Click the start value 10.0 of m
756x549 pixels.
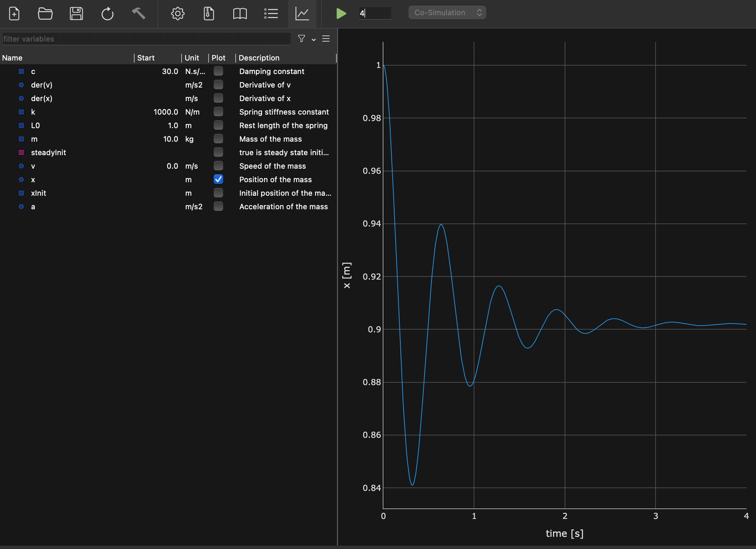pyautogui.click(x=170, y=139)
